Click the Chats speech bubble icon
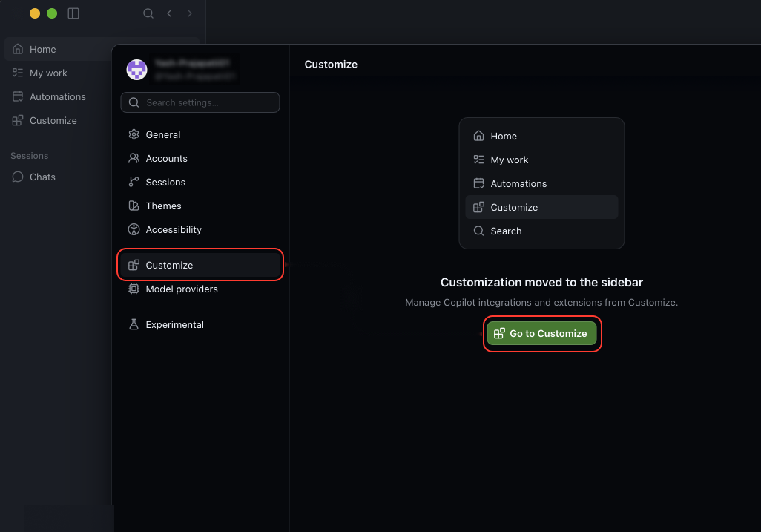Image resolution: width=761 pixels, height=532 pixels. click(x=18, y=177)
